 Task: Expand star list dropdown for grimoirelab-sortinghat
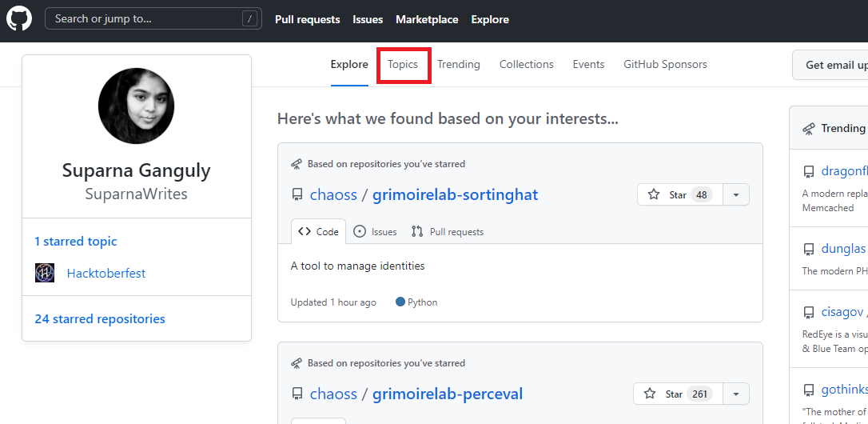coord(735,194)
